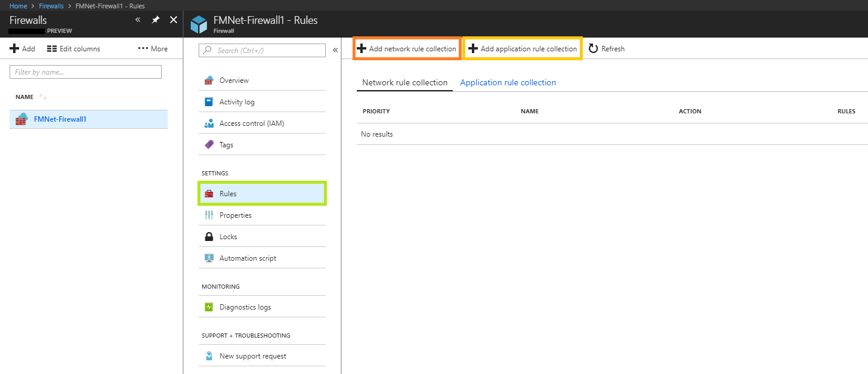Open Activity log menu item
This screenshot has height=374, width=868.
[262, 102]
